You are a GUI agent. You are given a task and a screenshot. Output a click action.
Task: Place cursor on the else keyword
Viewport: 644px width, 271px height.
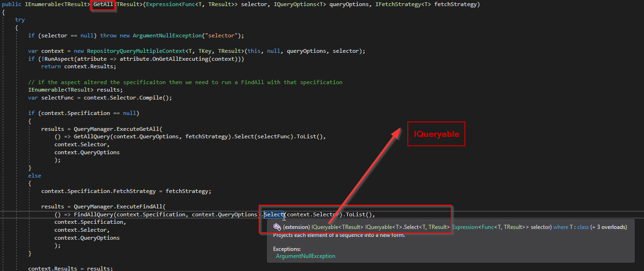pos(35,176)
